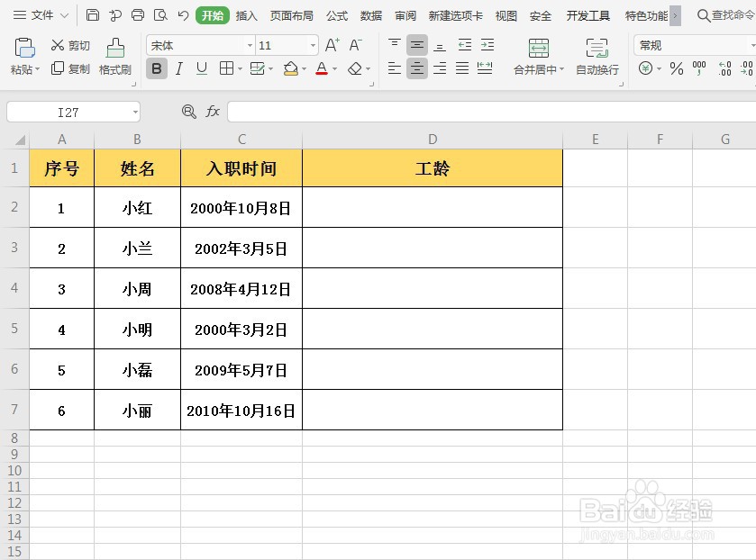Click the Paste (粘贴) button
This screenshot has height=560, width=756.
23,56
